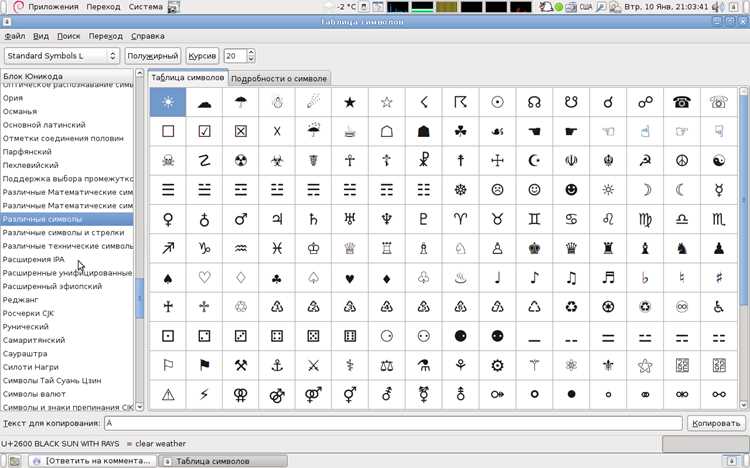Select the white frowning face symbol

point(497,190)
